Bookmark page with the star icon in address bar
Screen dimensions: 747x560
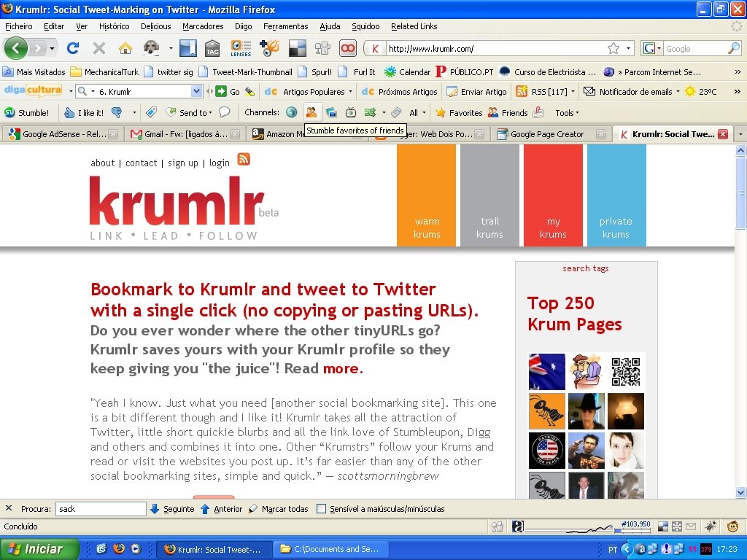[x=614, y=48]
